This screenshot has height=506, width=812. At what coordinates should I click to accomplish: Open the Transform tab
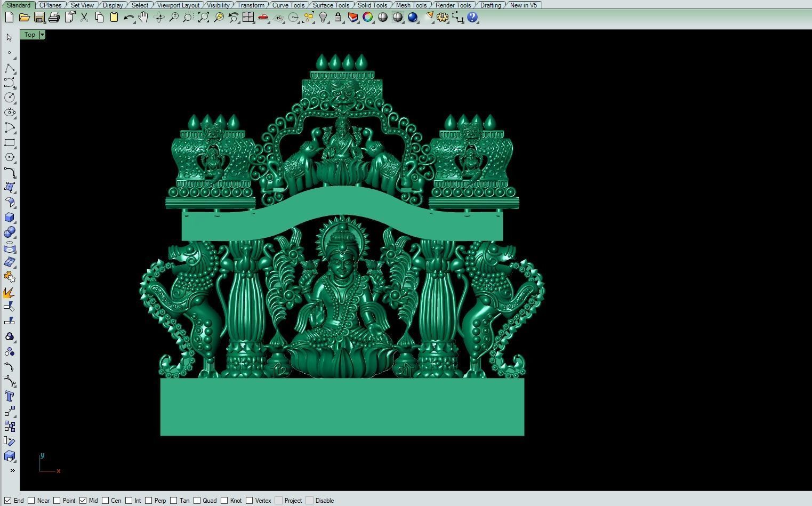click(251, 5)
